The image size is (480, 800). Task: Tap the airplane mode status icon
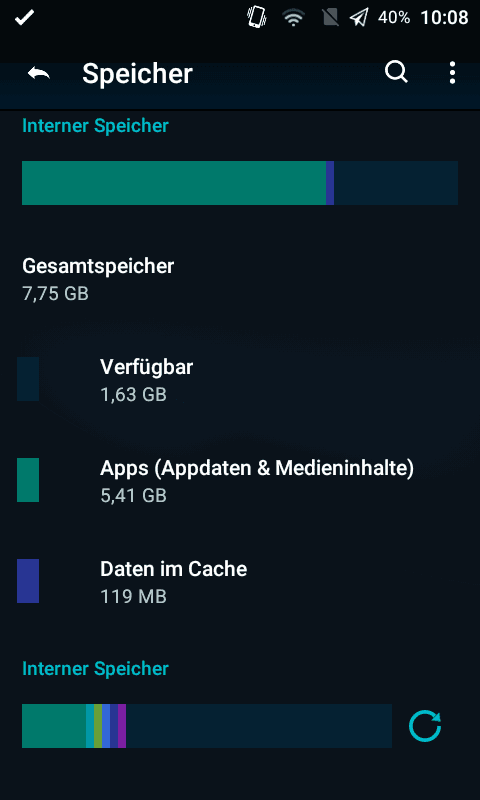coord(359,18)
